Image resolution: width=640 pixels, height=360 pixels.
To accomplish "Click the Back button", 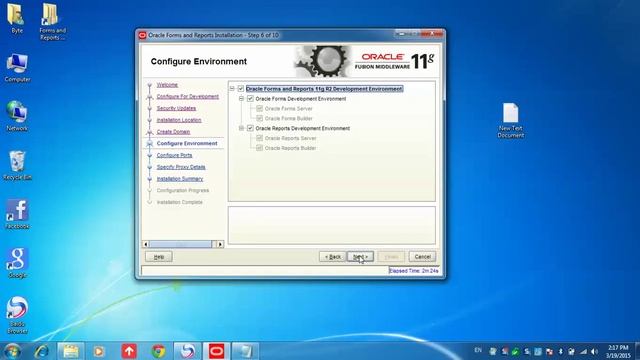I will click(x=333, y=257).
